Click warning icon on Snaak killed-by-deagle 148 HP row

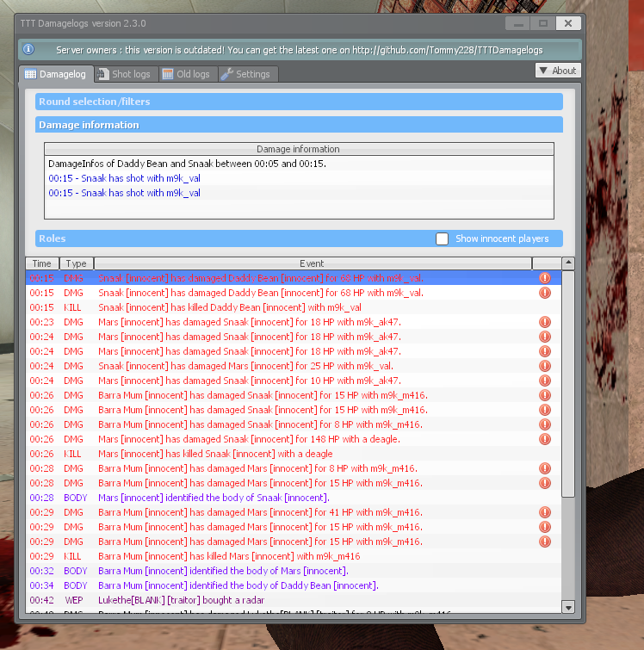coord(544,439)
